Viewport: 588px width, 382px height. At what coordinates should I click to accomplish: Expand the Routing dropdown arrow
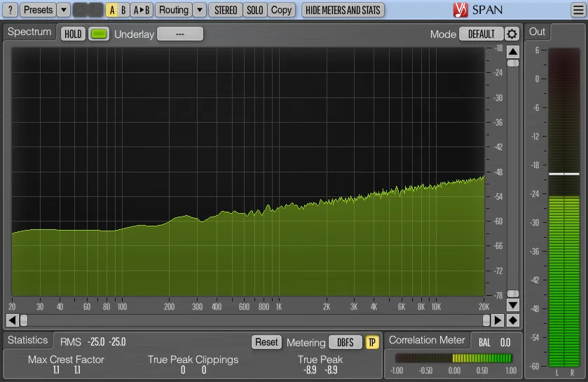click(200, 10)
